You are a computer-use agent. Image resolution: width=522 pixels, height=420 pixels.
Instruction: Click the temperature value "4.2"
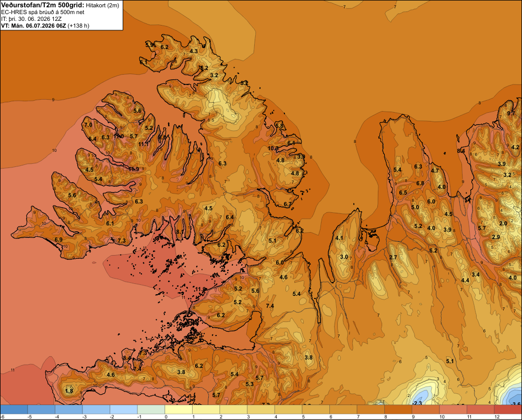(x=515, y=147)
